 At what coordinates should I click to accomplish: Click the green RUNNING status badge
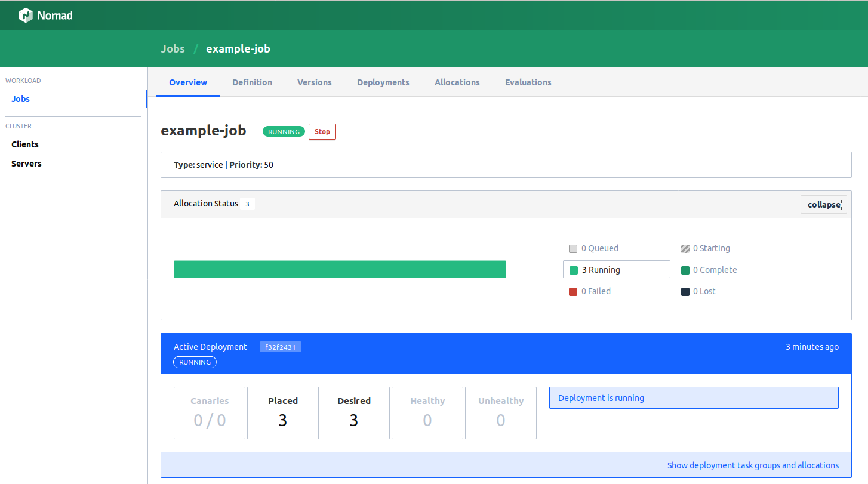[x=284, y=132]
